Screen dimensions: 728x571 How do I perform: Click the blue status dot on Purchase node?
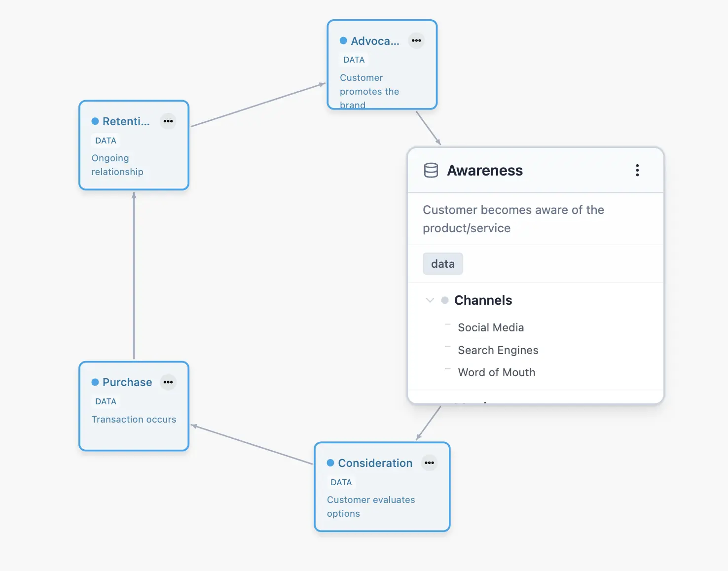pyautogui.click(x=95, y=382)
